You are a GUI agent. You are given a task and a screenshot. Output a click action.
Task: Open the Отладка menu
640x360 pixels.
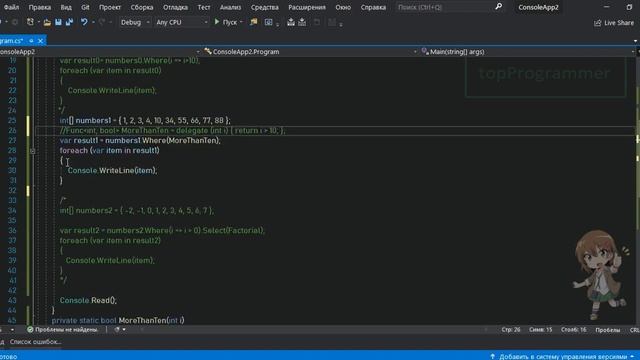[x=176, y=7]
